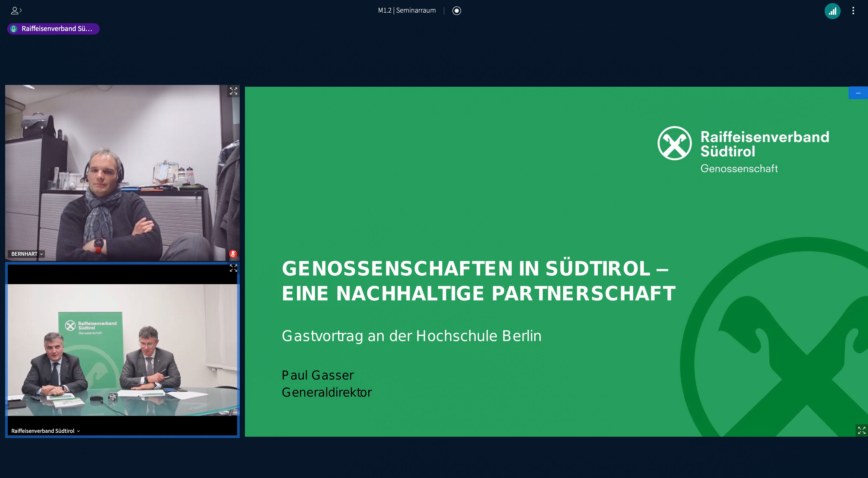The height and width of the screenshot is (478, 868).
Task: Click the recording indicator icon
Action: click(x=456, y=11)
